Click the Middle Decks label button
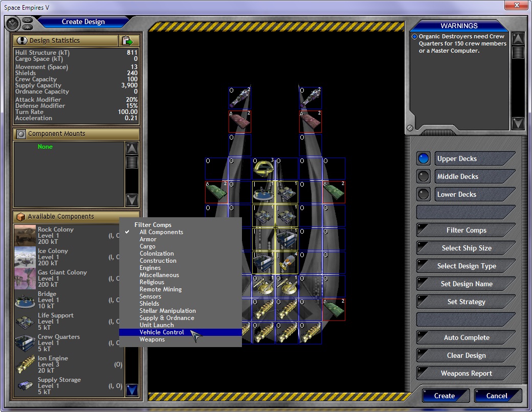 (475, 176)
